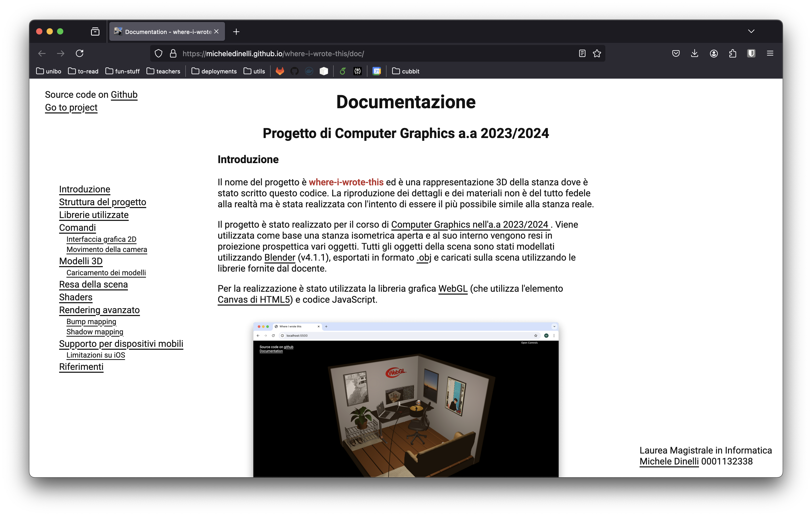Expand the teachers bookmarks folder
Viewport: 812px width, 516px height.
coord(163,71)
